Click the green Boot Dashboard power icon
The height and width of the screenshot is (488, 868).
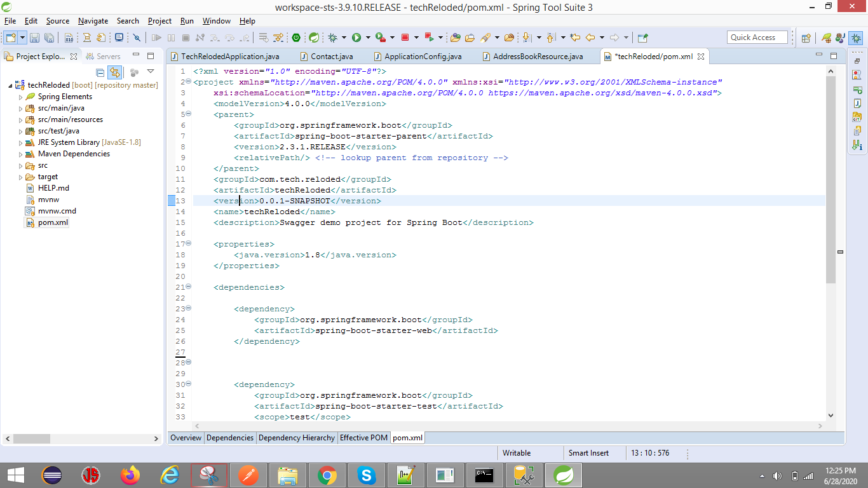click(x=297, y=37)
